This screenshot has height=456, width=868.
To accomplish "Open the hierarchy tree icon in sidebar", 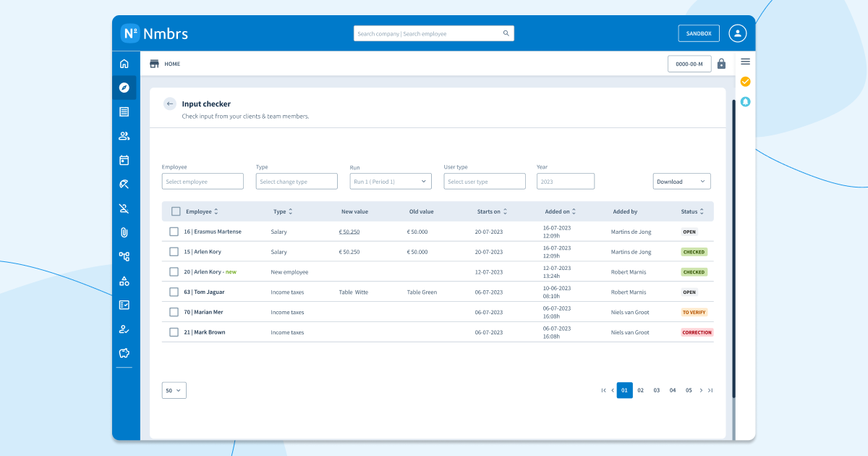I will [x=124, y=256].
